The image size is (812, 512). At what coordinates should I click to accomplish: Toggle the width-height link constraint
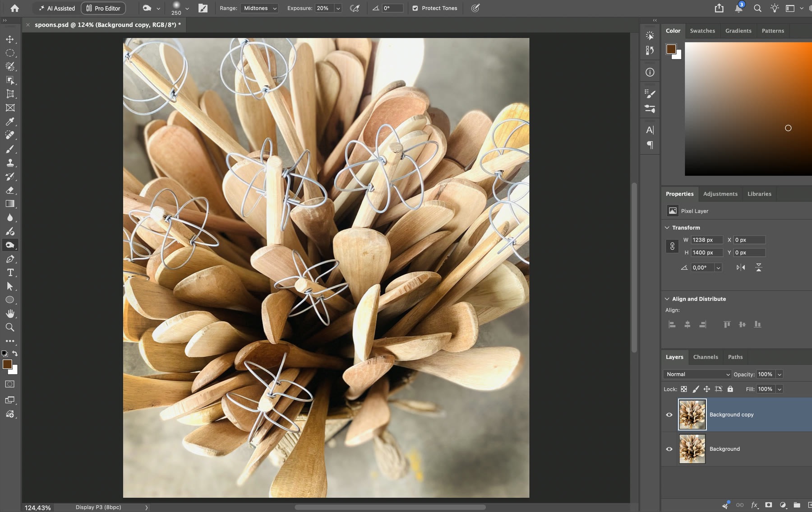672,246
